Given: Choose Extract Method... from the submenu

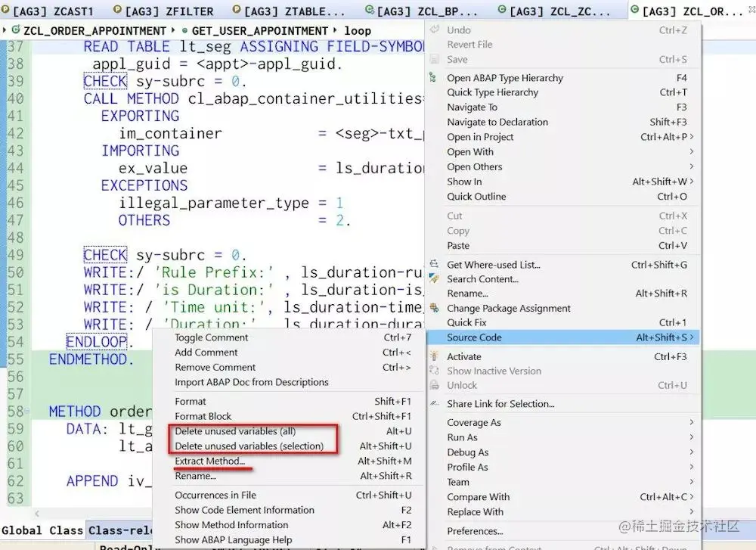Looking at the screenshot, I should click(289, 461).
